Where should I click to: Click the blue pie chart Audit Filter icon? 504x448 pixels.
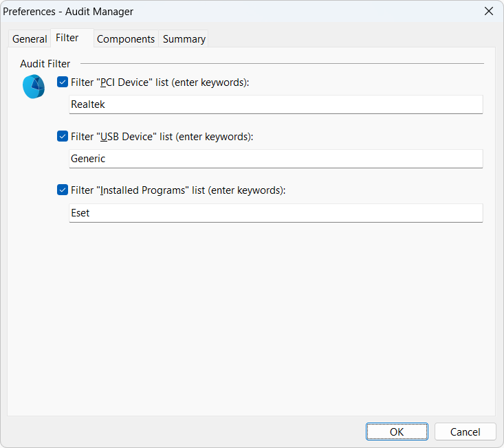click(33, 87)
